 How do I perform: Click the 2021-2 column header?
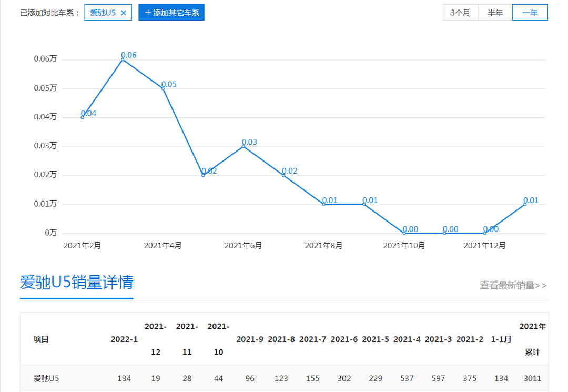coord(470,339)
